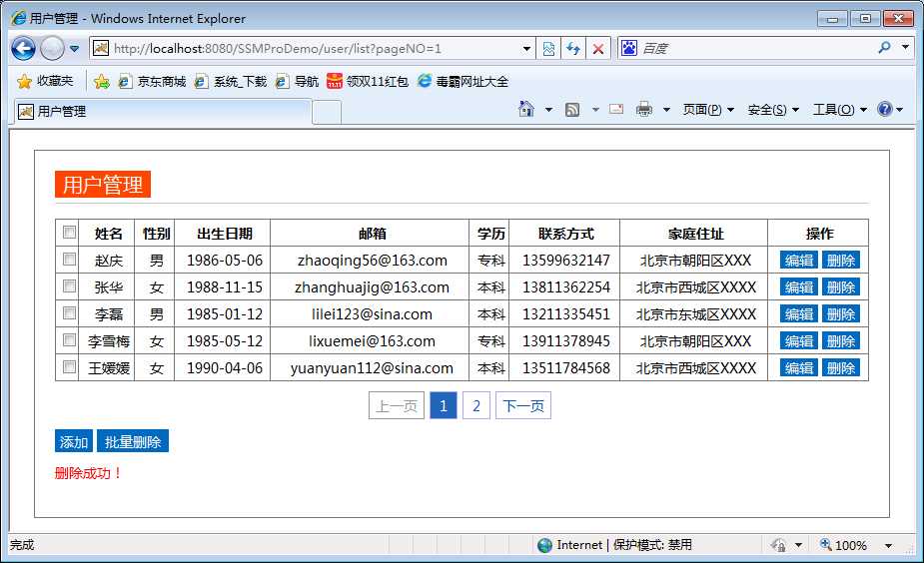924x563 pixels.
Task: Open the 导航 favorite link
Action: (298, 81)
